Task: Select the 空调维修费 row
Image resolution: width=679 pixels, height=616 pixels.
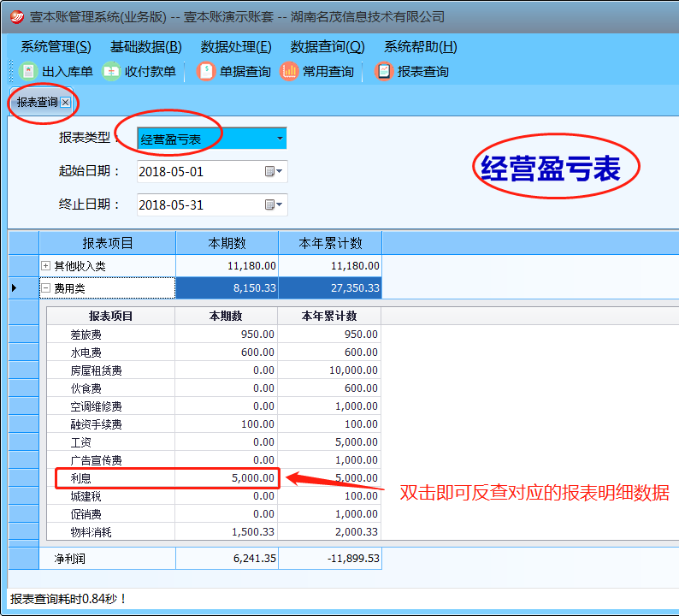Action: 214,406
